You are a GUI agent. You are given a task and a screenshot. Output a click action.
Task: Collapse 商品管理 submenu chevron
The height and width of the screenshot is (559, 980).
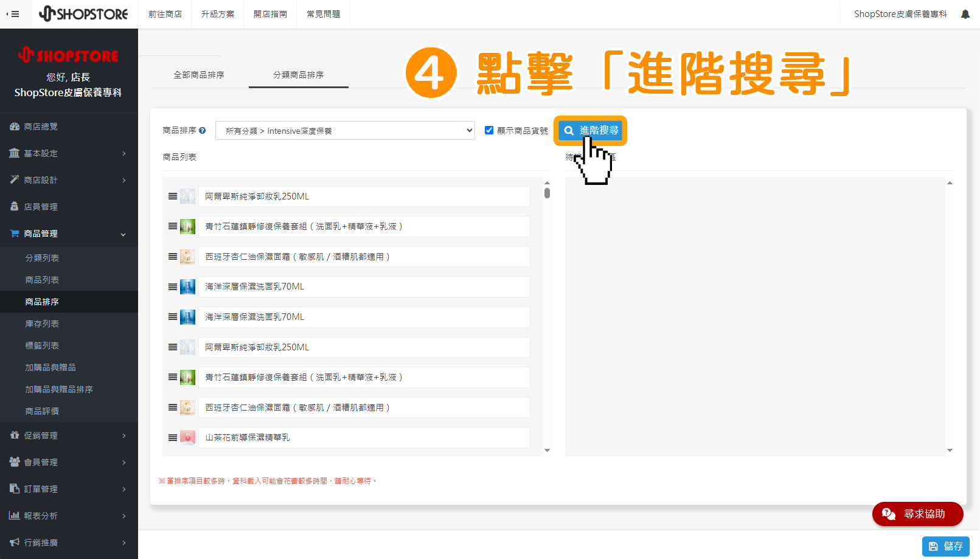click(123, 234)
